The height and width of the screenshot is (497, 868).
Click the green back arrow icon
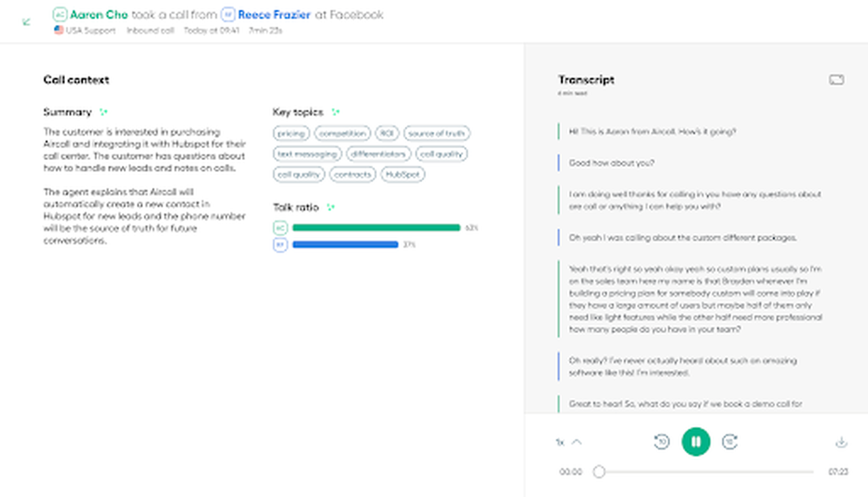[26, 22]
